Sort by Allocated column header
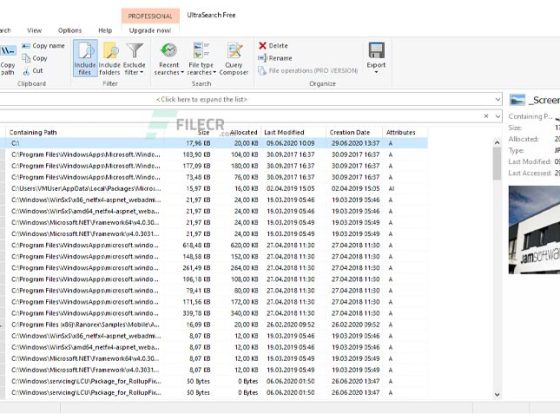The height and width of the screenshot is (420, 560). click(x=237, y=132)
